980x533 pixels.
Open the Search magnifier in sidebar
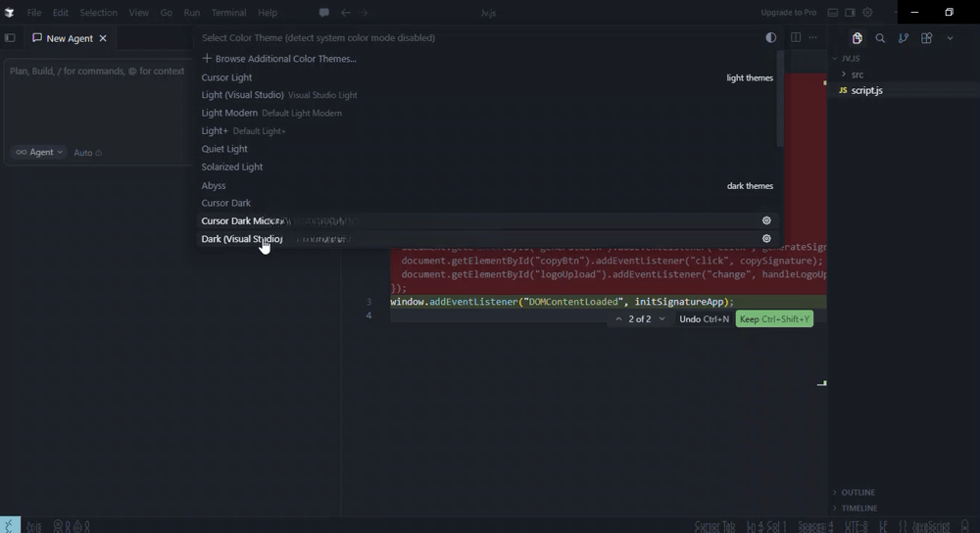pos(880,38)
